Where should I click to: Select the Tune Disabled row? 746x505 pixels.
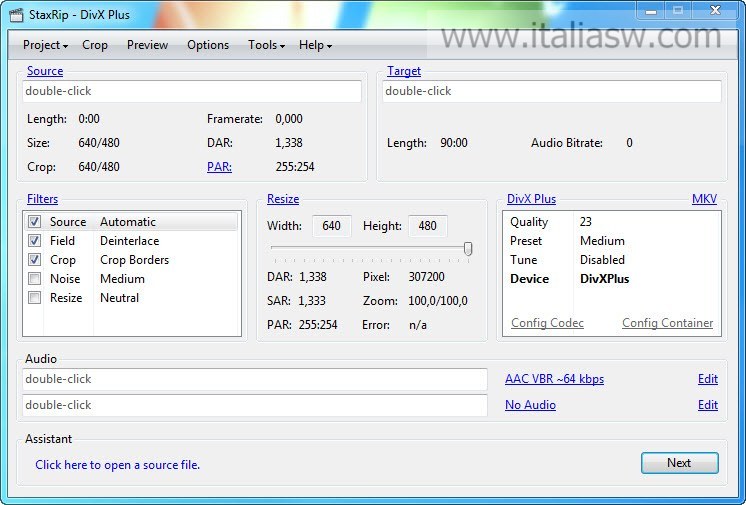612,260
